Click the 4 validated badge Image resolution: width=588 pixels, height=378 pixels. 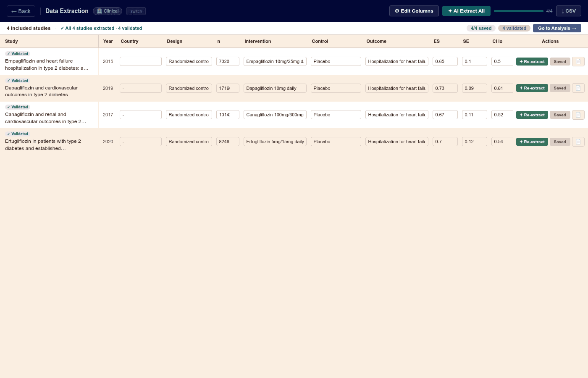(x=514, y=28)
